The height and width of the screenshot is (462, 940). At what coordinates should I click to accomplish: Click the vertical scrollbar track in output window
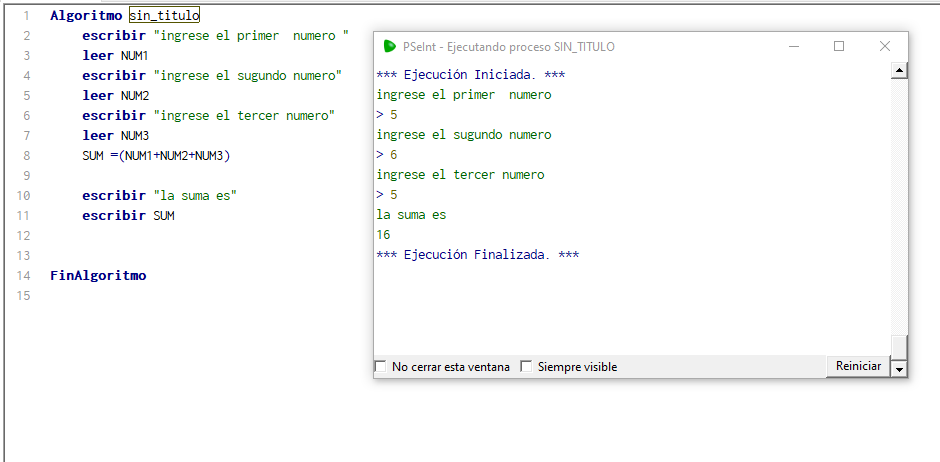(898, 200)
